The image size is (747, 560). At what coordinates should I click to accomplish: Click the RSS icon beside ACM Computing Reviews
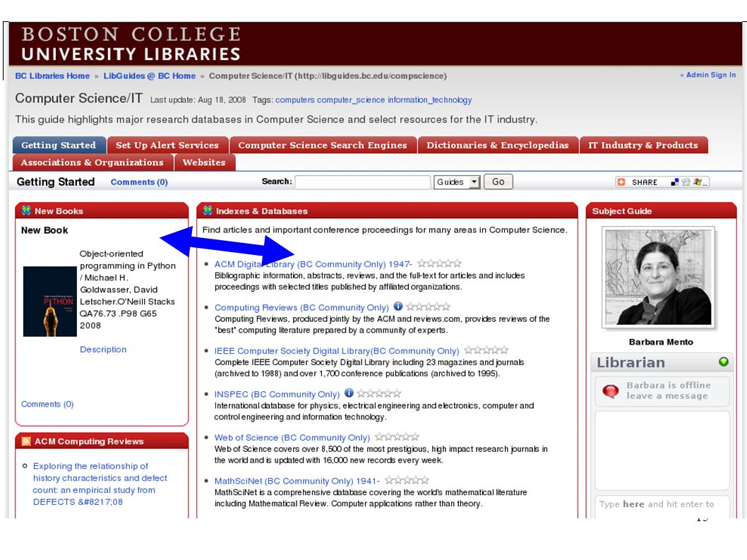click(x=26, y=441)
